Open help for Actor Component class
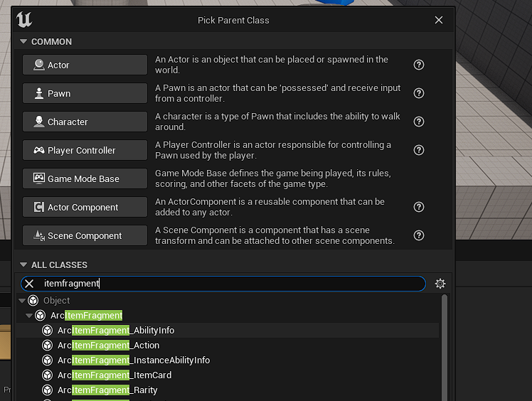 (419, 207)
